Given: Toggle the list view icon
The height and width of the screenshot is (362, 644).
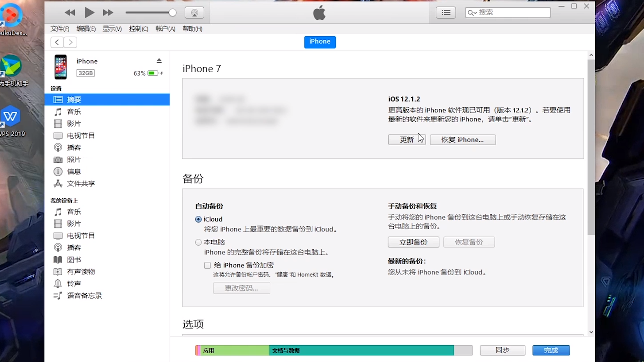Looking at the screenshot, I should (446, 13).
